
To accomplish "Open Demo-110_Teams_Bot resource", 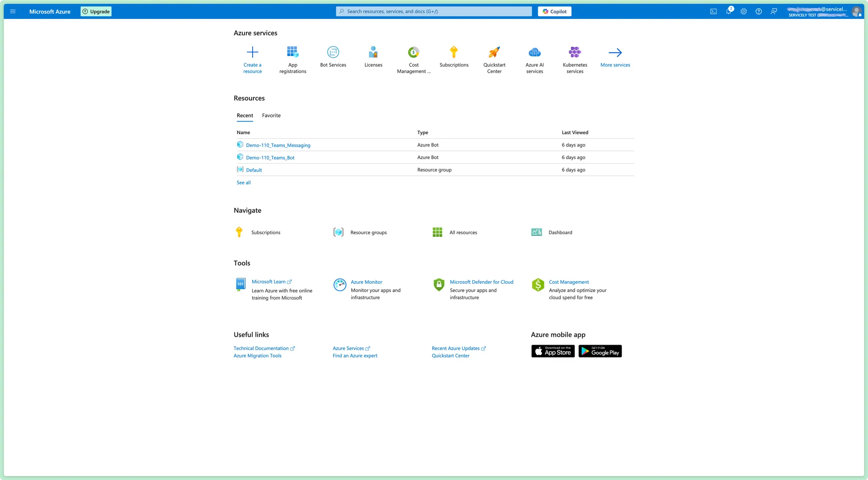I will tap(270, 158).
